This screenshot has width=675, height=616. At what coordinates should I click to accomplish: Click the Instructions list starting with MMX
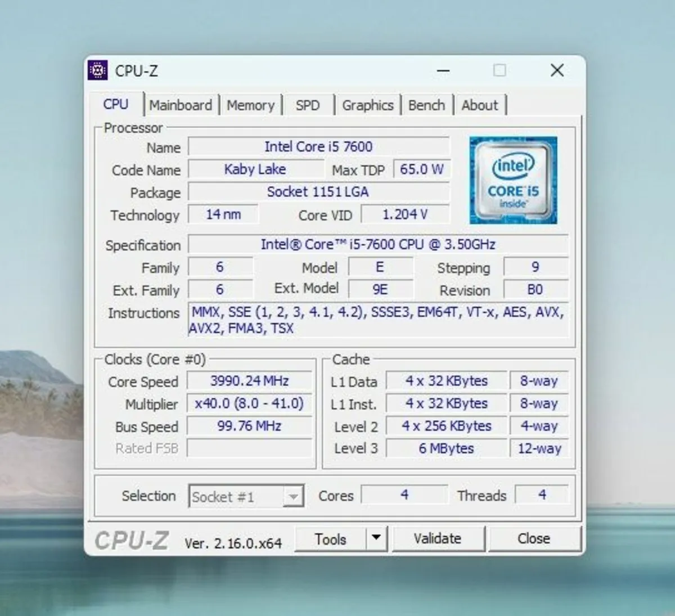click(378, 320)
